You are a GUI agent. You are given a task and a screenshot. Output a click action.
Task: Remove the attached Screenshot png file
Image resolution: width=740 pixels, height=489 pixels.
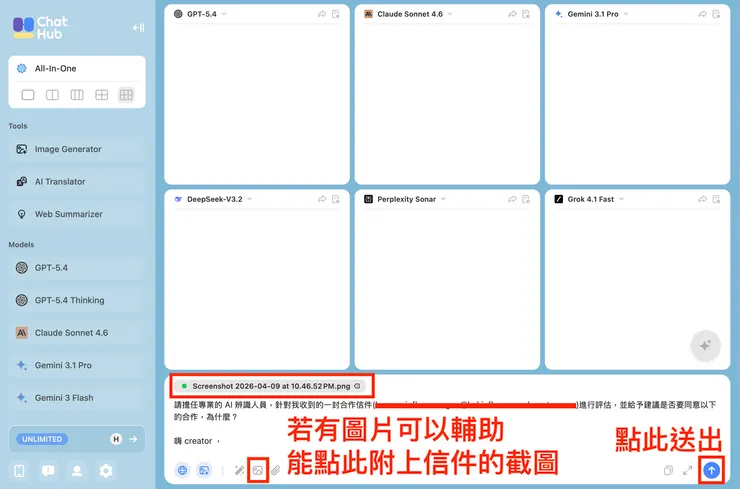click(x=357, y=386)
